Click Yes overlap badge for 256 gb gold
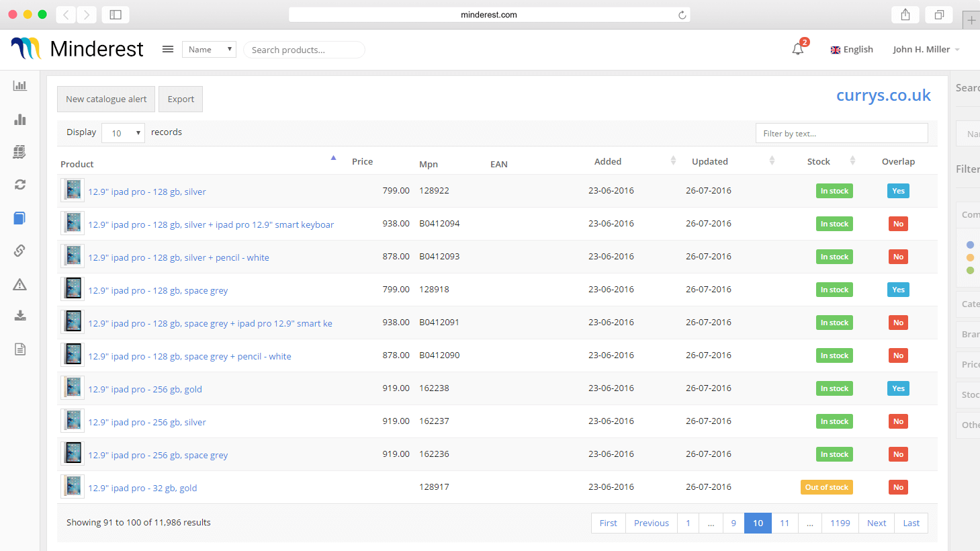 point(898,388)
